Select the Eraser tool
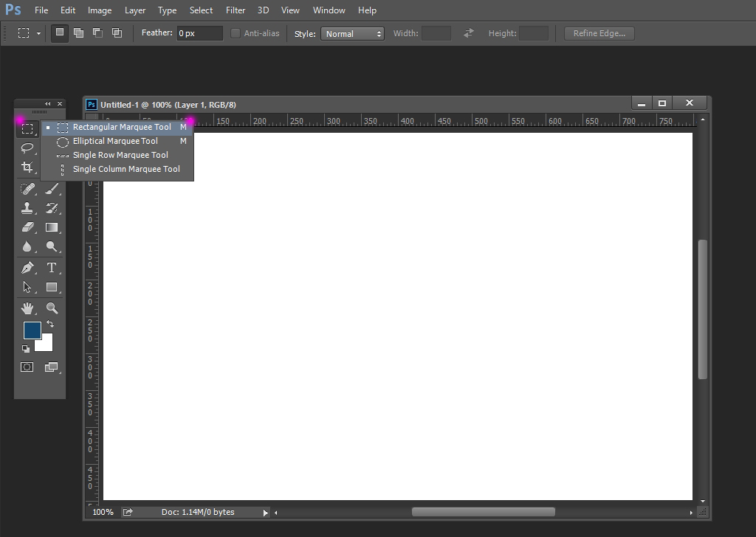The image size is (756, 537). 27,227
